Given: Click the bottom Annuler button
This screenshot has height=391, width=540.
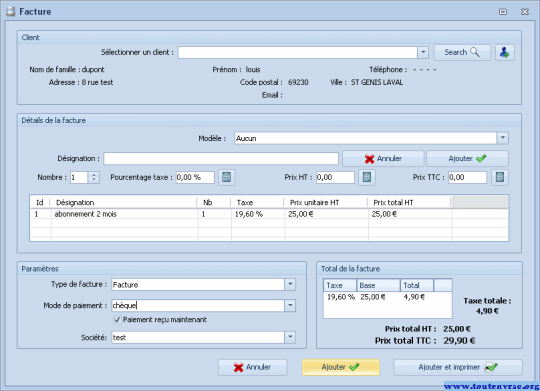Looking at the screenshot, I should pos(252,367).
